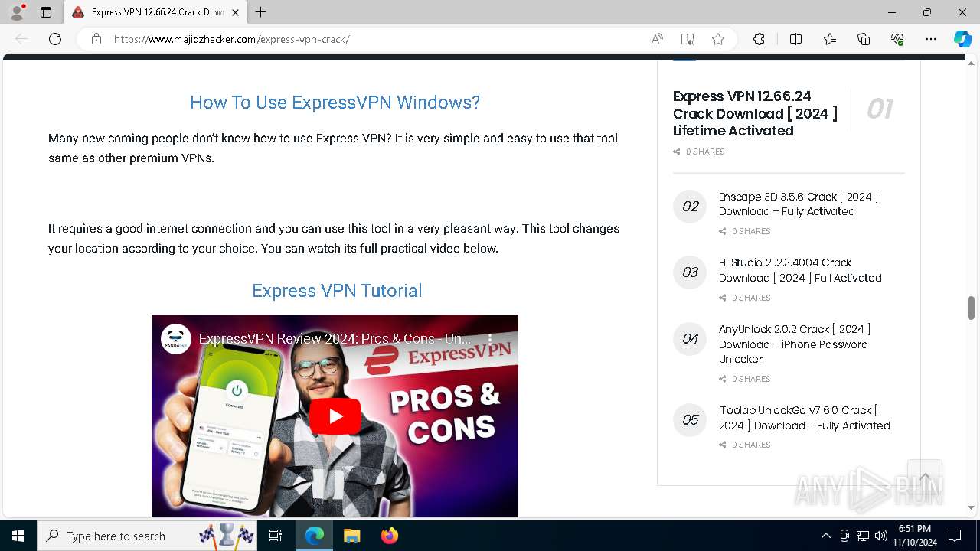
Task: Open 'Express VPN Tutorial' heading link
Action: (x=337, y=291)
